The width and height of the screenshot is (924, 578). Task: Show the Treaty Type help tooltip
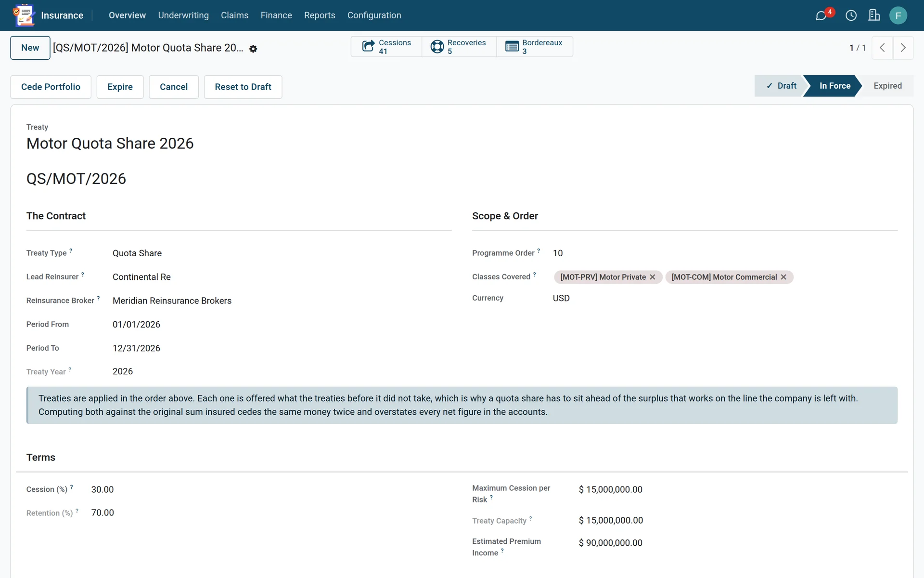[x=71, y=251]
